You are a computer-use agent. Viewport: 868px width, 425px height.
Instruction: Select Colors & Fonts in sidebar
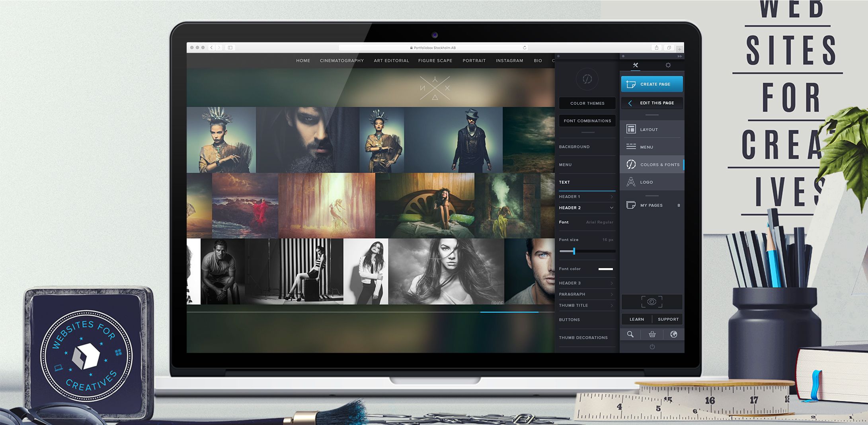pos(652,164)
